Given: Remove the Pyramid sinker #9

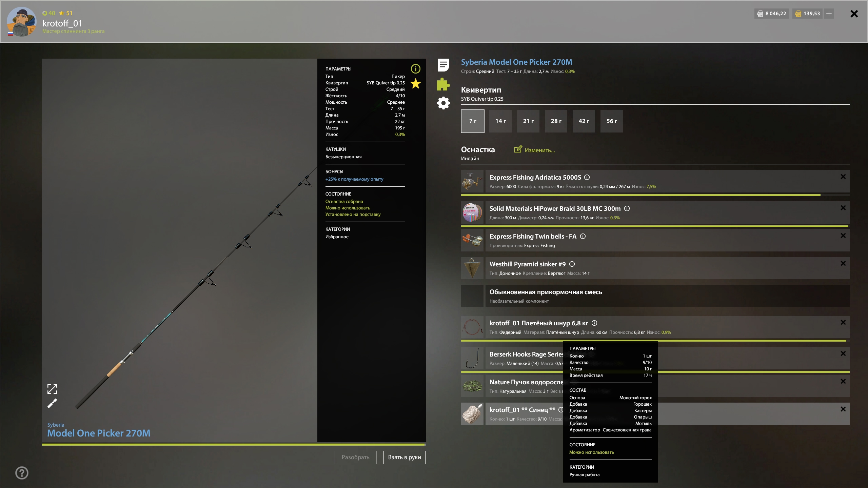Looking at the screenshot, I should (x=843, y=263).
